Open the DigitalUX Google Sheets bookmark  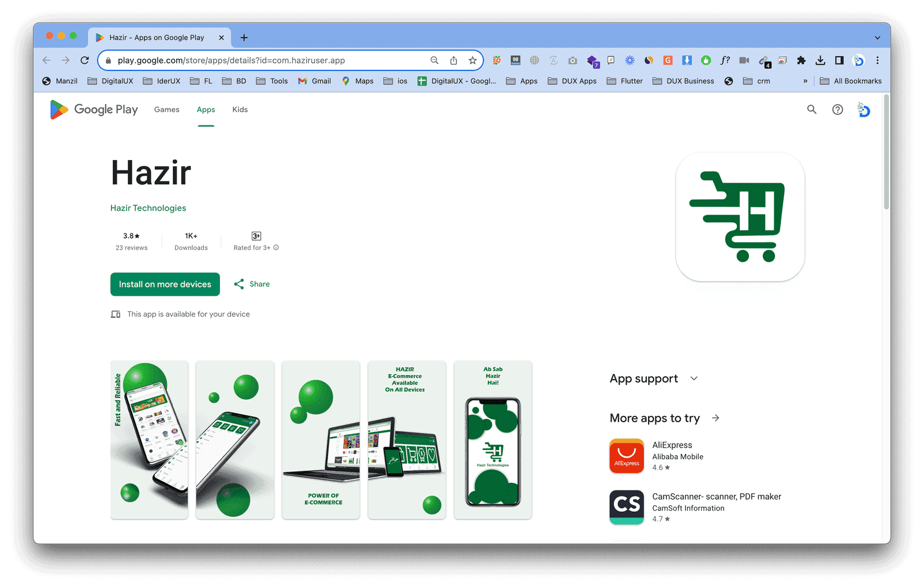pyautogui.click(x=457, y=81)
